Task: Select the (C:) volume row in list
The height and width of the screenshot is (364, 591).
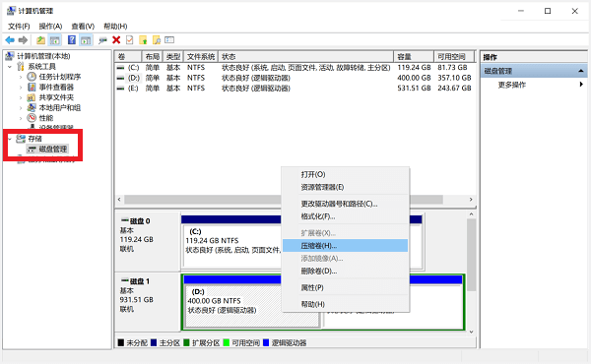Action: point(294,67)
